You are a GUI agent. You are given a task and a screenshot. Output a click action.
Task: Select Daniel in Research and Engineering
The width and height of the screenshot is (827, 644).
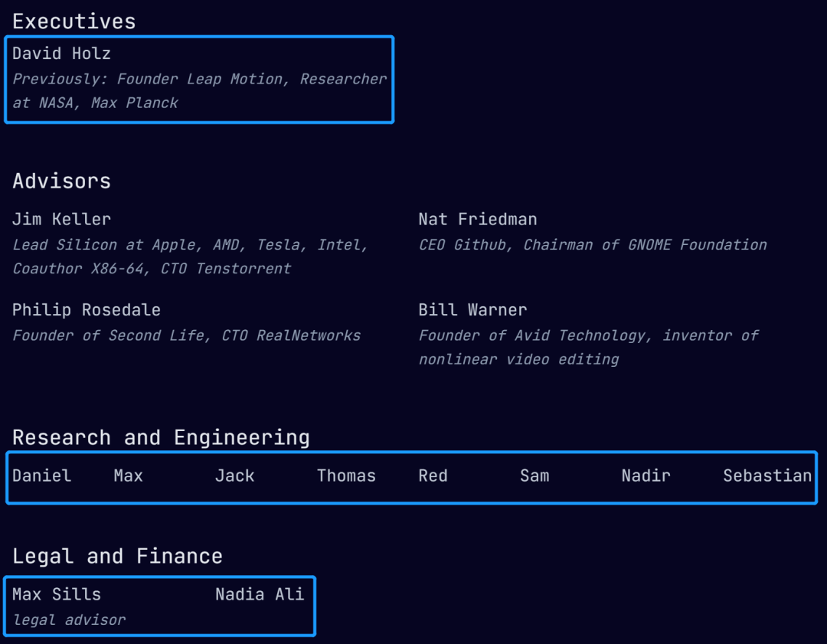coord(41,476)
